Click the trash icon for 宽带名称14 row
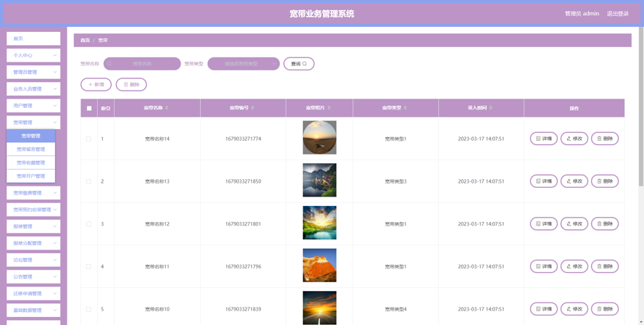Viewport: 644px width, 325px height. [599, 139]
